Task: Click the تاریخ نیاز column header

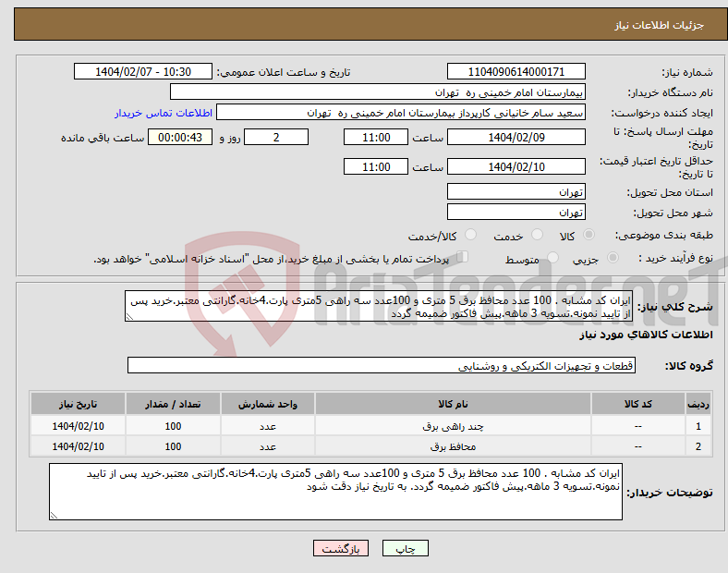Action: (78, 404)
